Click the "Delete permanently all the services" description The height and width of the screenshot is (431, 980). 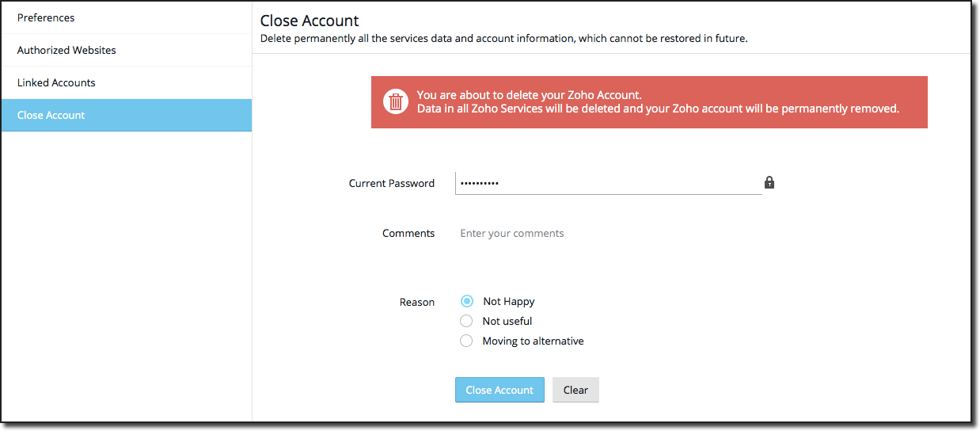point(503,38)
